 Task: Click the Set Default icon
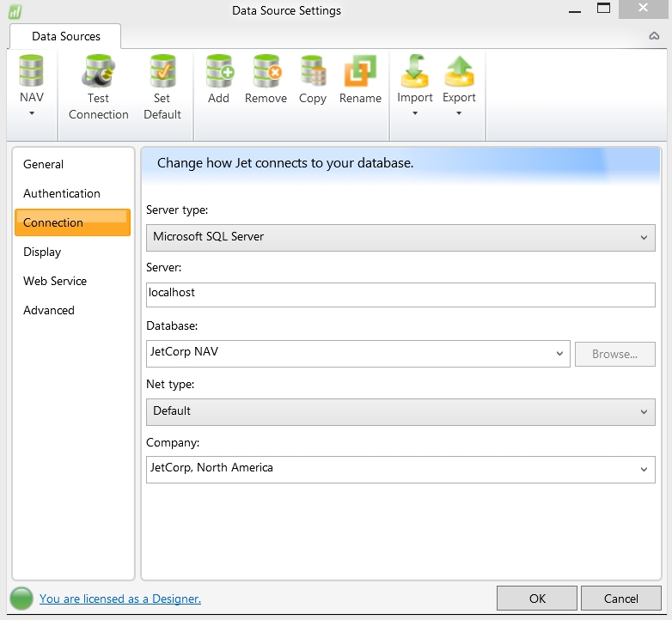click(x=162, y=71)
